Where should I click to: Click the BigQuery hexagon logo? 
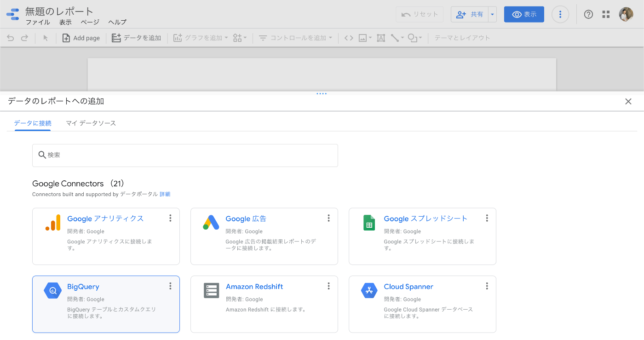tap(53, 290)
